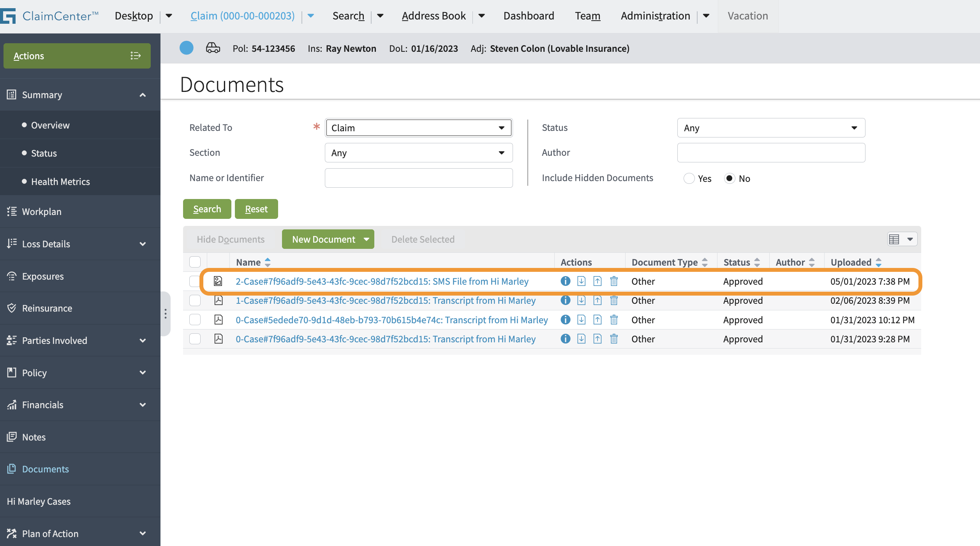Open the Actions panel in the sidebar

tap(77, 56)
